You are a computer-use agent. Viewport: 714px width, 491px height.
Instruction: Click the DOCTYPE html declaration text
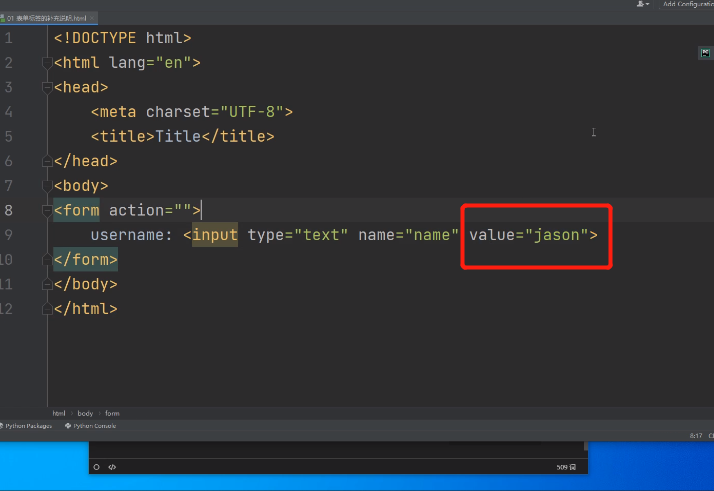122,38
